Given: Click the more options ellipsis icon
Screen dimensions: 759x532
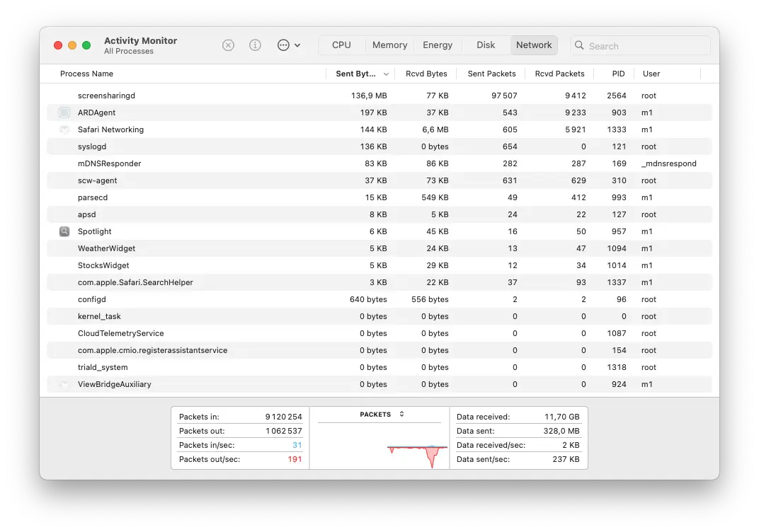Looking at the screenshot, I should pyautogui.click(x=284, y=45).
